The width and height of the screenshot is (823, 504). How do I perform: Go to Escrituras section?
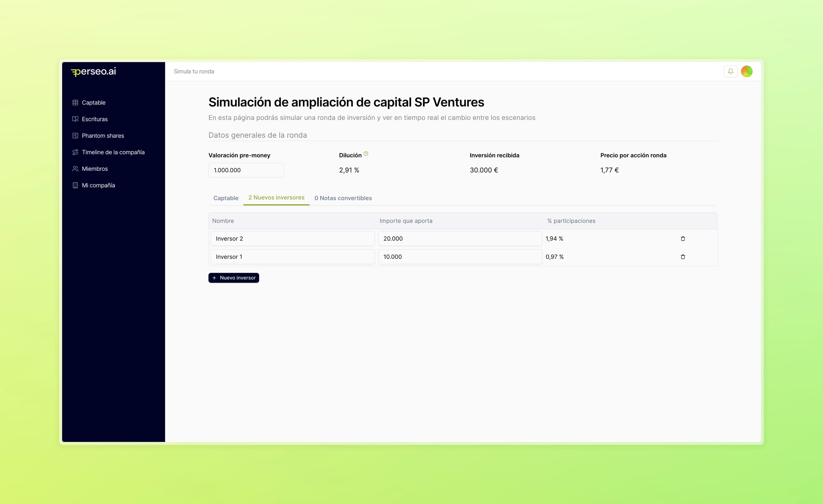[95, 119]
